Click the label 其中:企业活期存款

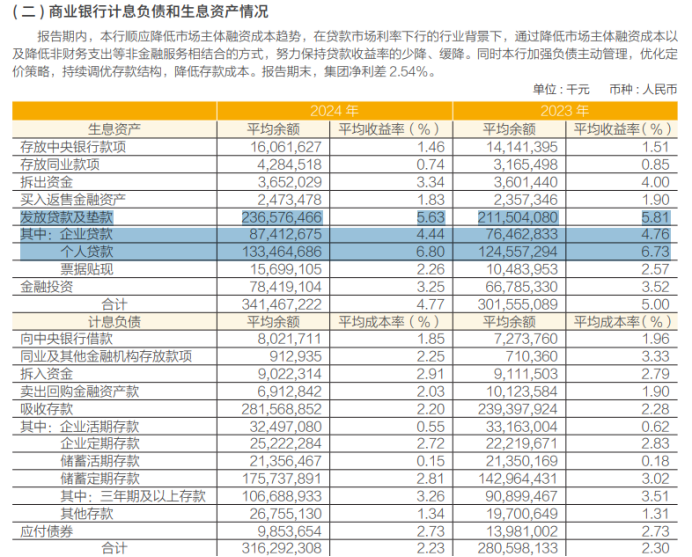(79, 426)
